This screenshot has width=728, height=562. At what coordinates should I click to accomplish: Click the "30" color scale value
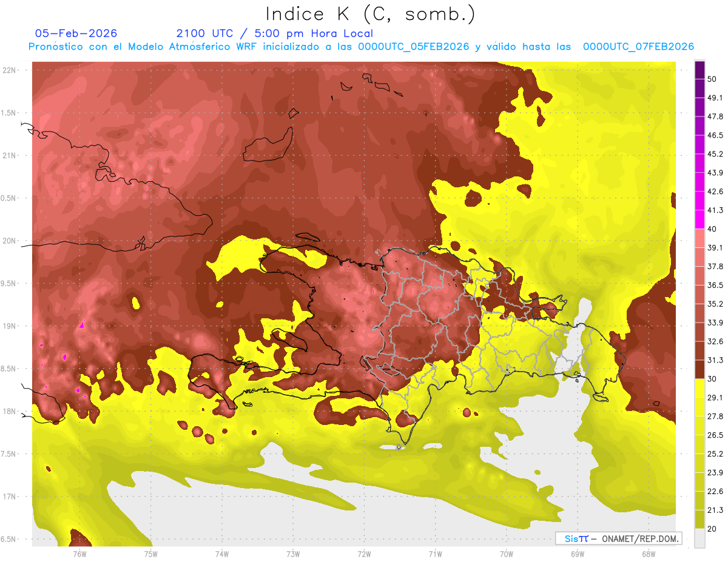point(712,379)
